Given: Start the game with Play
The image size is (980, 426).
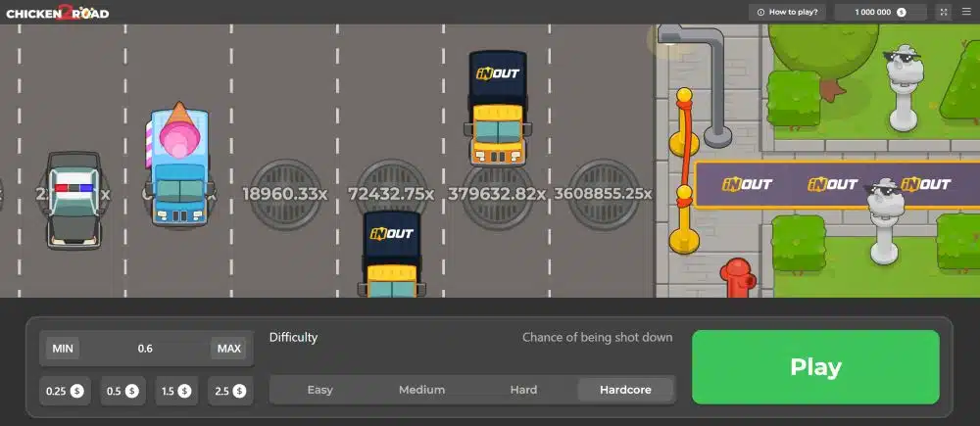Looking at the screenshot, I should 815,367.
